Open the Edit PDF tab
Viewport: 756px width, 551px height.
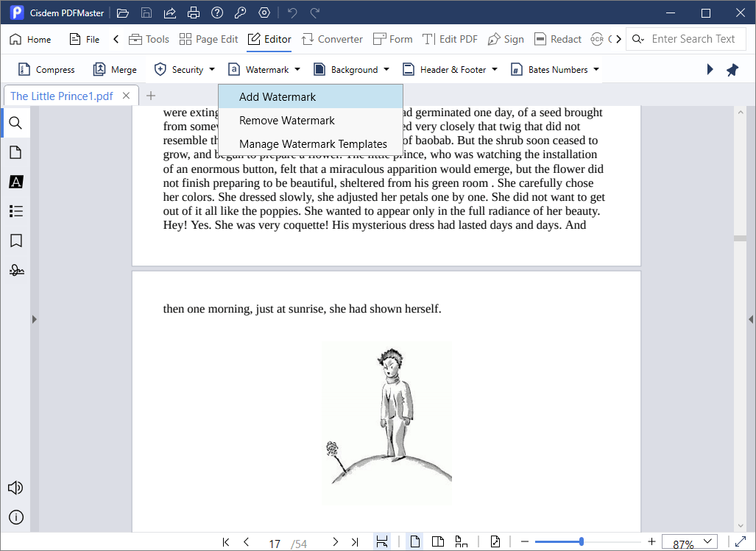click(x=450, y=40)
